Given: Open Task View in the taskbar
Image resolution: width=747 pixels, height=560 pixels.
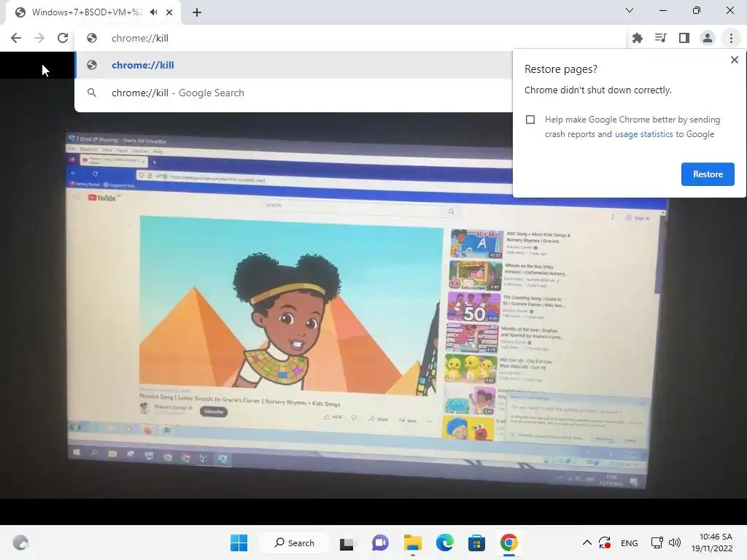Looking at the screenshot, I should point(347,543).
